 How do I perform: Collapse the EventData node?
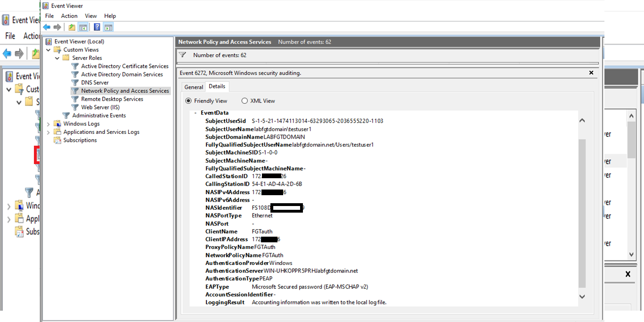coord(196,113)
